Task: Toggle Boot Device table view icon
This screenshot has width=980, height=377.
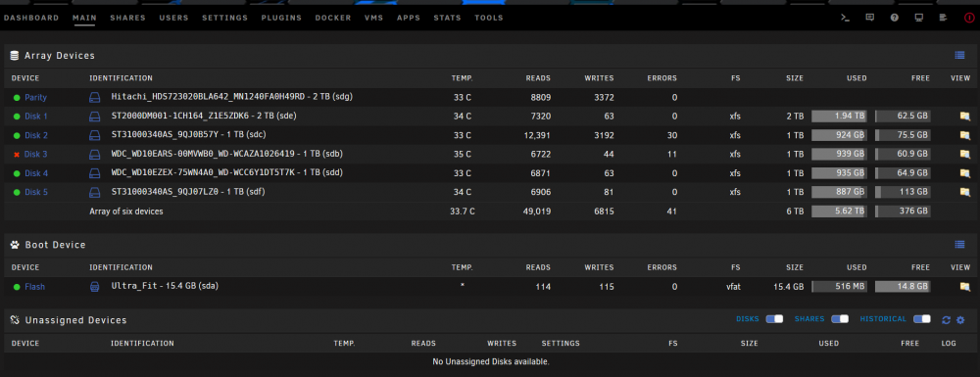Action: pos(959,244)
